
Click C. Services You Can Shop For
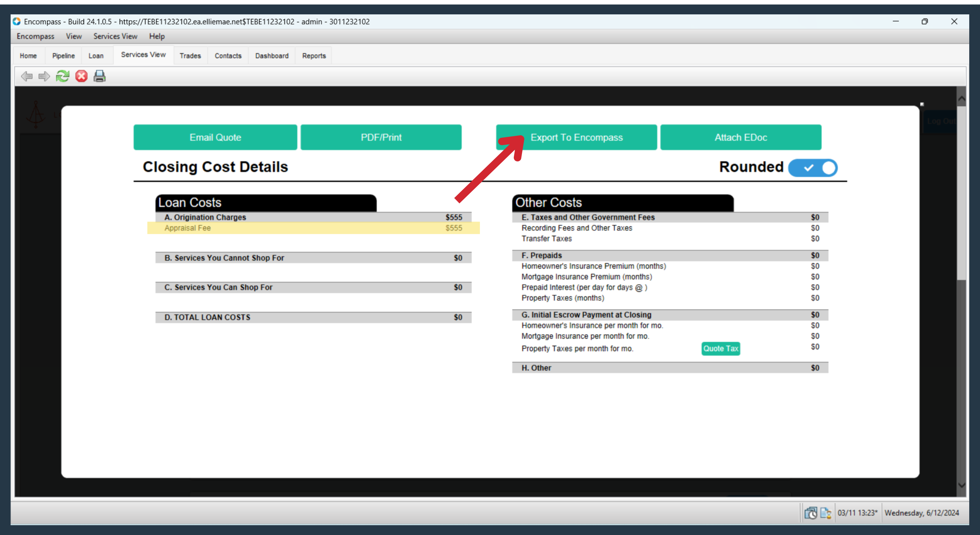coord(314,287)
